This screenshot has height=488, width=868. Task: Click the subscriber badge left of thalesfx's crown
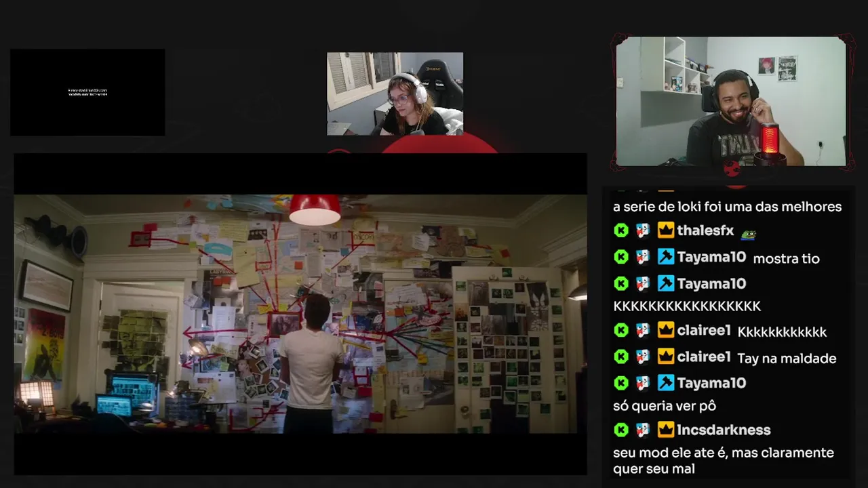[643, 231]
